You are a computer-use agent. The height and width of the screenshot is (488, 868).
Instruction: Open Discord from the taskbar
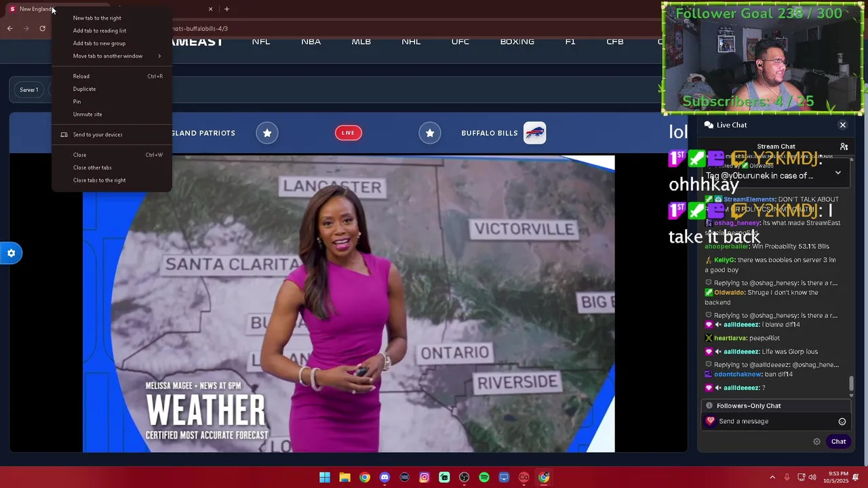(x=384, y=477)
